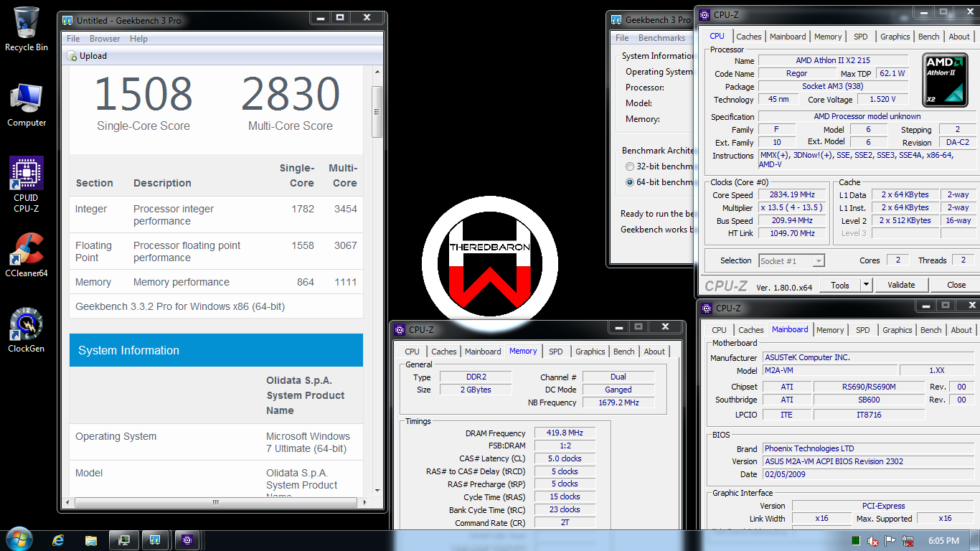Click the CAS# Latency 5.0 clocks value
This screenshot has width=980, height=551.
[x=565, y=458]
